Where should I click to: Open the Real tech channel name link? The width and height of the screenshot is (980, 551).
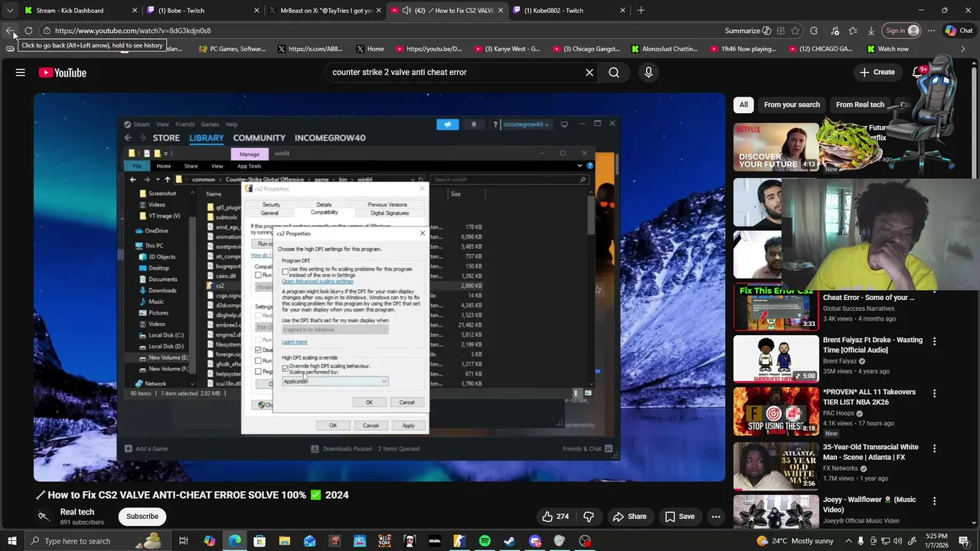pos(77,512)
